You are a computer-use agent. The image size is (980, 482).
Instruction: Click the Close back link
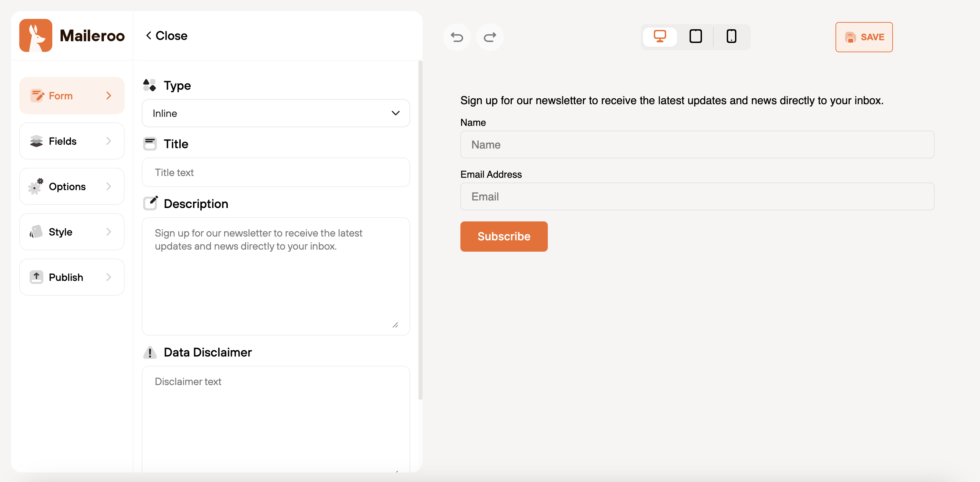[x=166, y=36]
